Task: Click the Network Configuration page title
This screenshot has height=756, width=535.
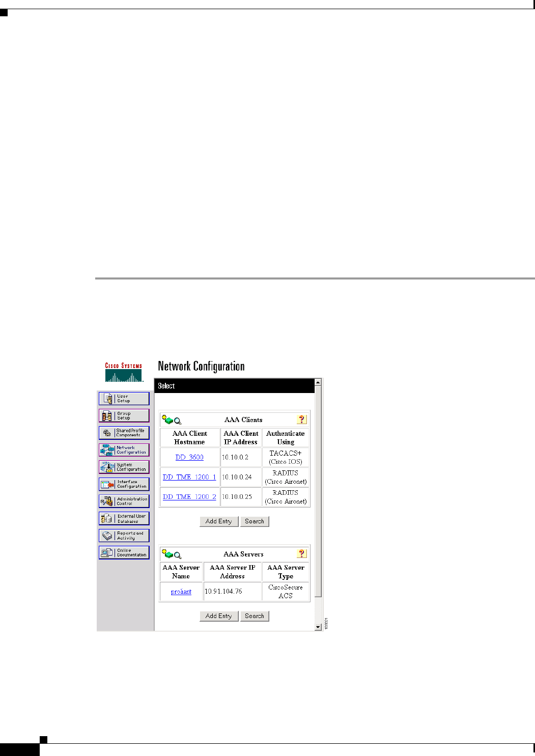Action: pyautogui.click(x=201, y=367)
